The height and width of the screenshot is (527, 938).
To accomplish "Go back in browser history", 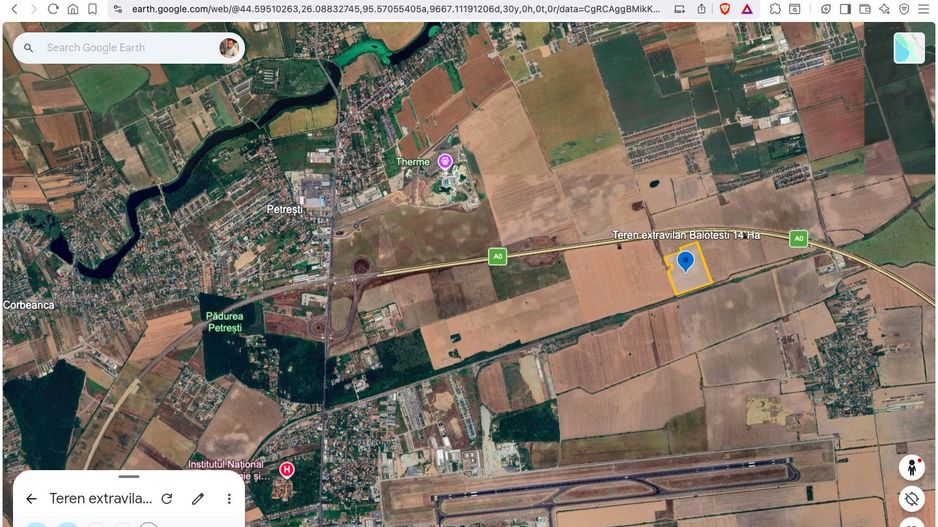I will click(14, 9).
